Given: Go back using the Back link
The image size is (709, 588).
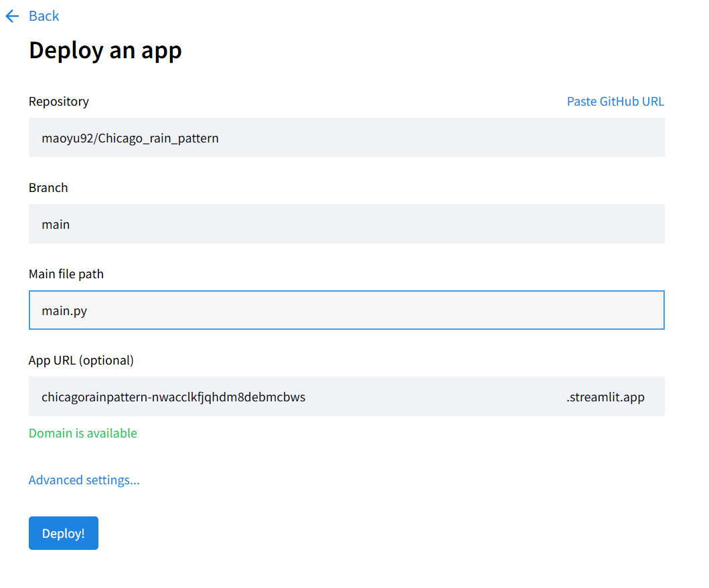Looking at the screenshot, I should pyautogui.click(x=44, y=16).
